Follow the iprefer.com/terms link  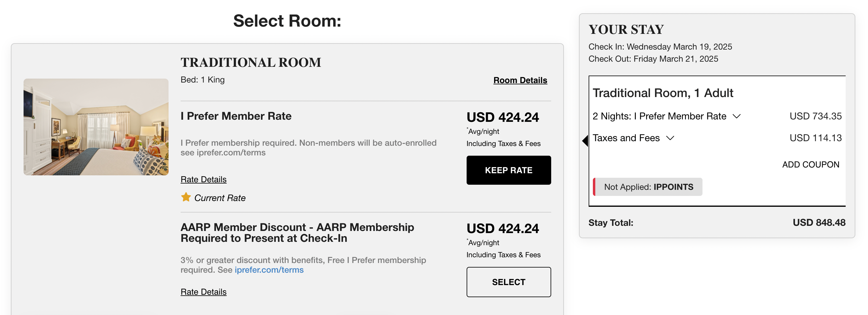click(269, 270)
